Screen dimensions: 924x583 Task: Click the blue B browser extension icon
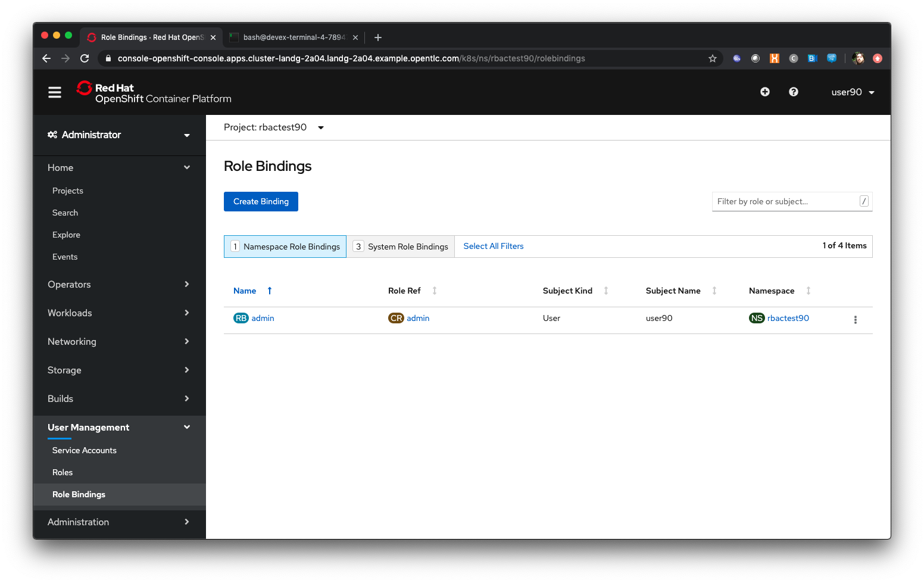coord(812,58)
